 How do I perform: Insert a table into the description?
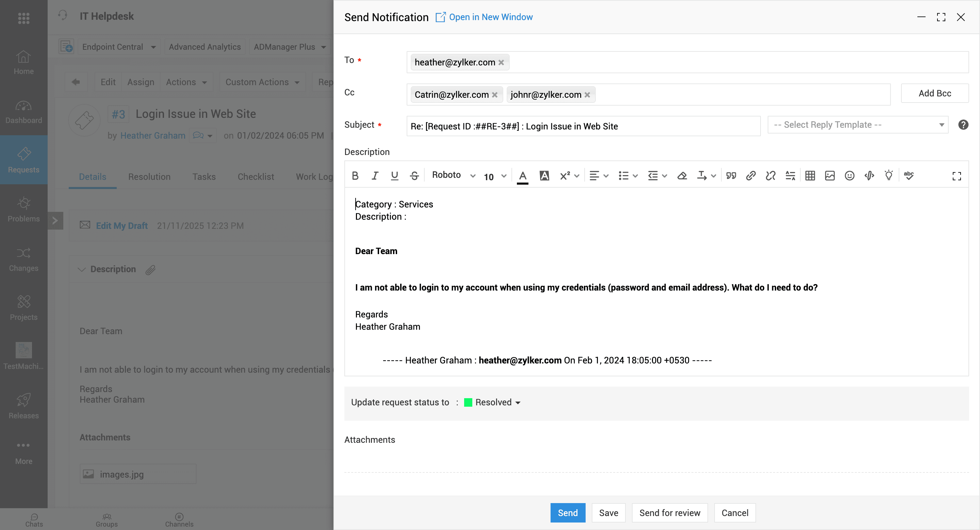pos(810,175)
